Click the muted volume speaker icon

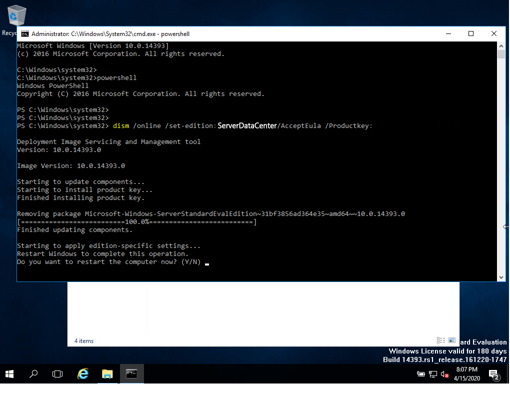[x=444, y=374]
